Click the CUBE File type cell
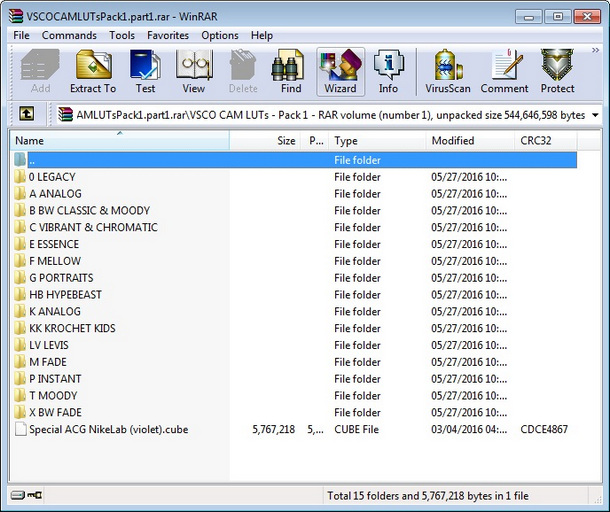The height and width of the screenshot is (512, 610). pos(356,430)
